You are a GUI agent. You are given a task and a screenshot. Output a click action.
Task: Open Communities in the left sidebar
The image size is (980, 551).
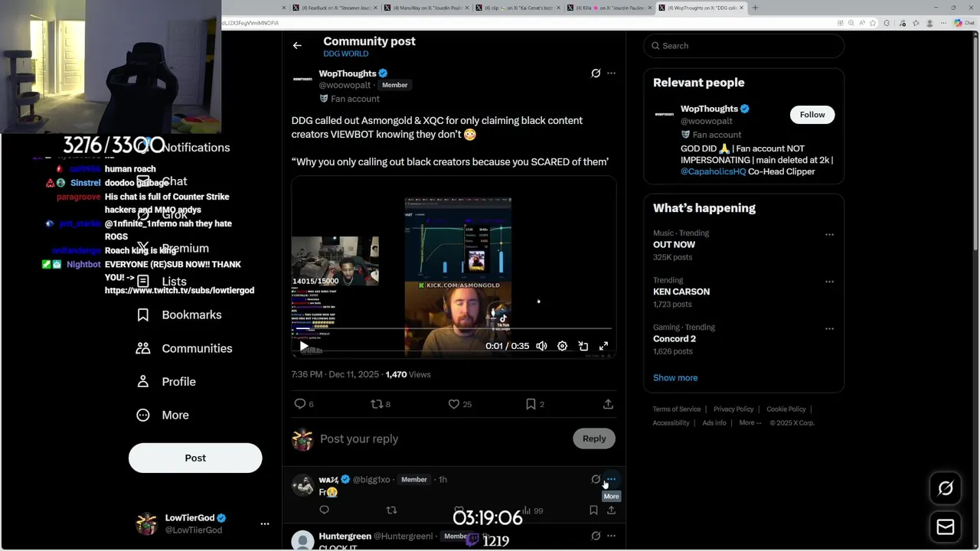point(185,348)
